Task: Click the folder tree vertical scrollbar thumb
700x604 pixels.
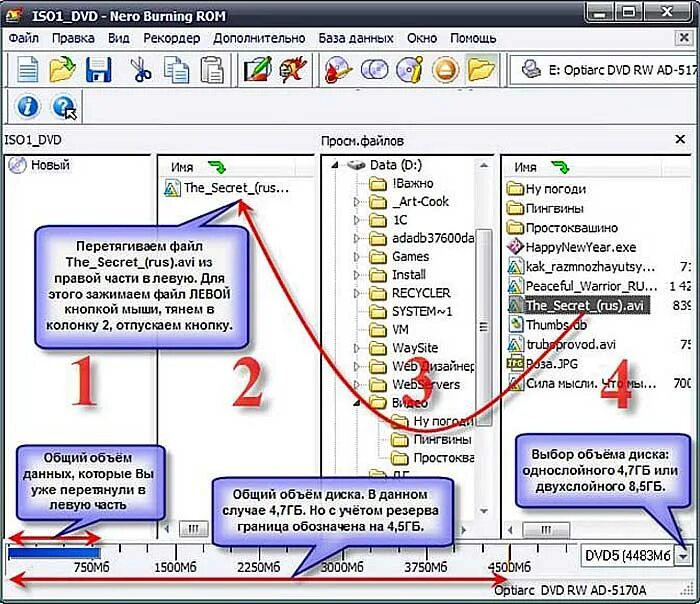Action: 484,327
